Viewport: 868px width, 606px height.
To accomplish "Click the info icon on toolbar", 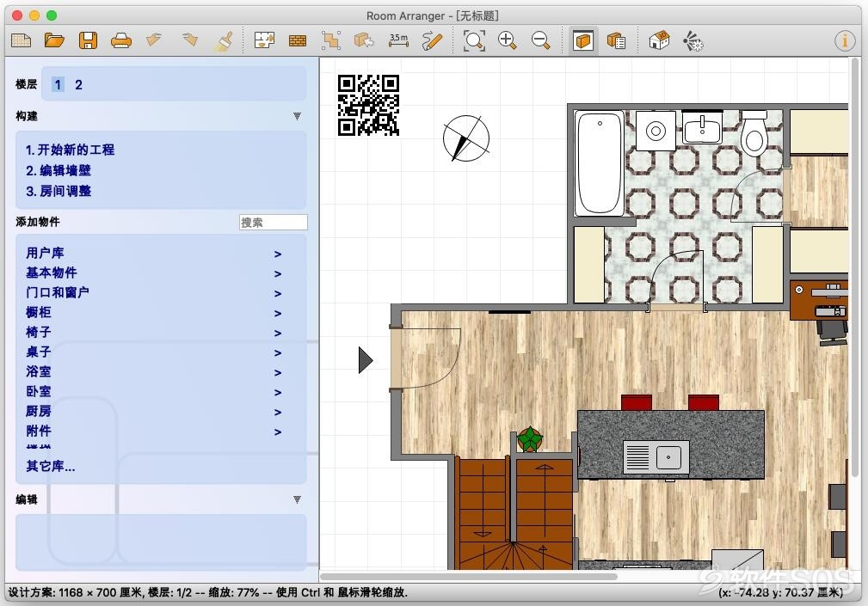I will coord(845,40).
